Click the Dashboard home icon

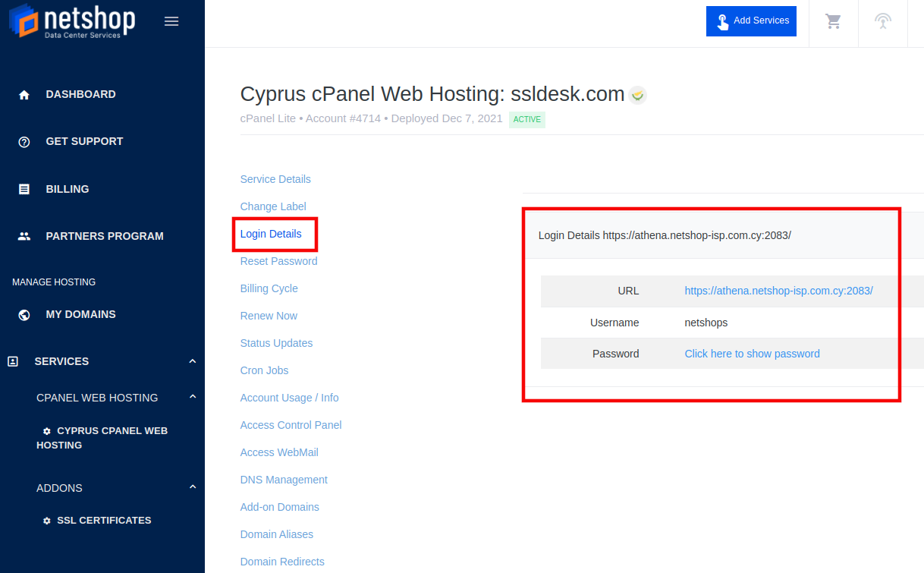click(24, 95)
